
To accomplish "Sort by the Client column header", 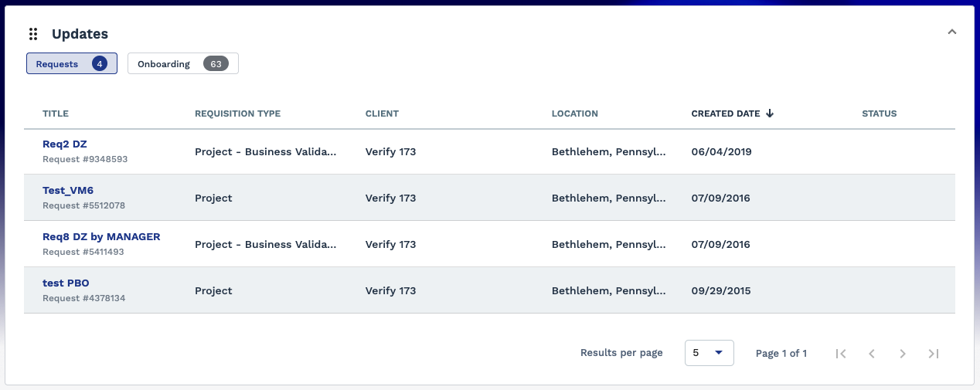I will pos(382,114).
